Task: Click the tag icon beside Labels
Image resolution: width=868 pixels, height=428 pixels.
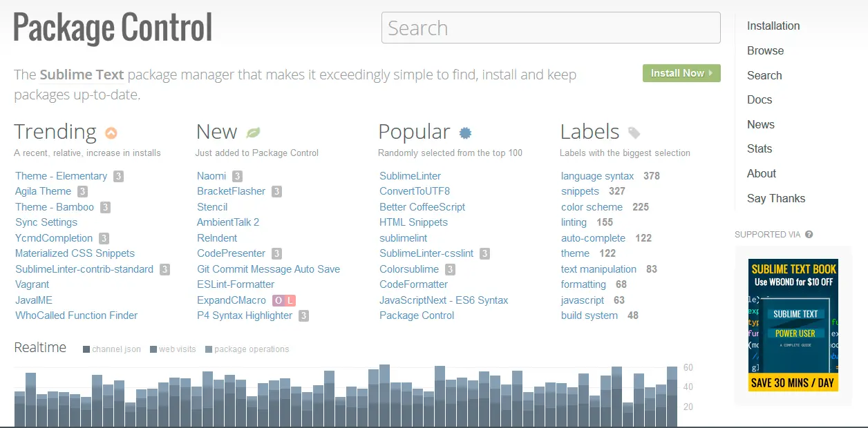Action: (634, 133)
